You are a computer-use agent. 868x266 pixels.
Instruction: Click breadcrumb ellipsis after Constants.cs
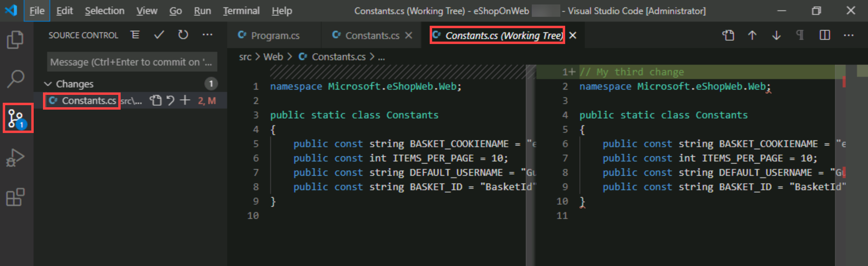pos(381,57)
